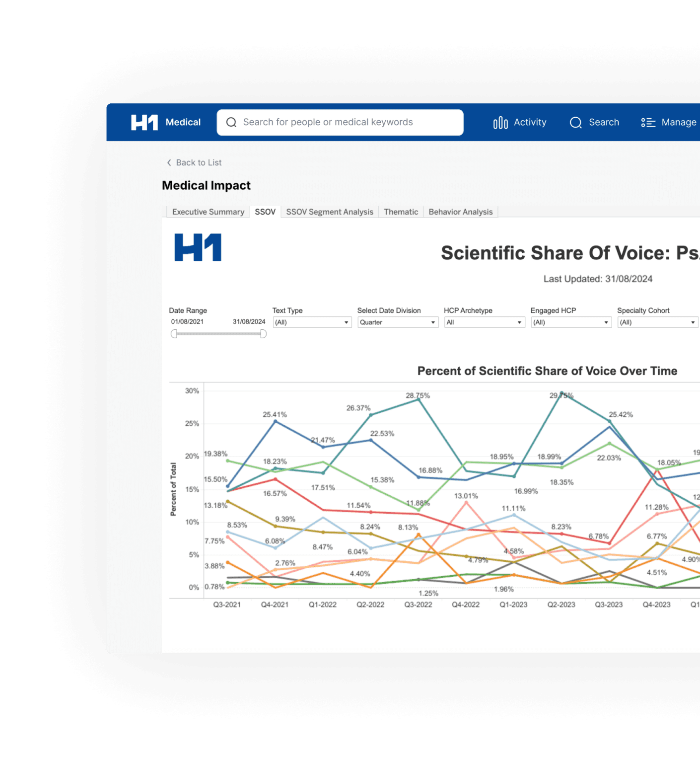
Task: Switch to the Executive Summary tab
Action: tap(208, 212)
